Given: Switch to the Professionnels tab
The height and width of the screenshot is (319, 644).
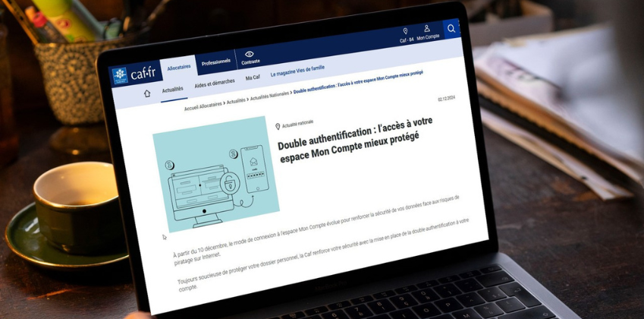Looking at the screenshot, I should click(x=215, y=62).
